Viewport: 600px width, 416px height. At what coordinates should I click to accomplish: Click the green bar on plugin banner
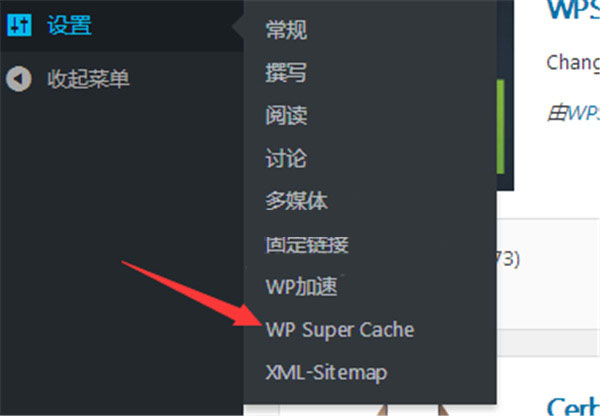(x=501, y=127)
